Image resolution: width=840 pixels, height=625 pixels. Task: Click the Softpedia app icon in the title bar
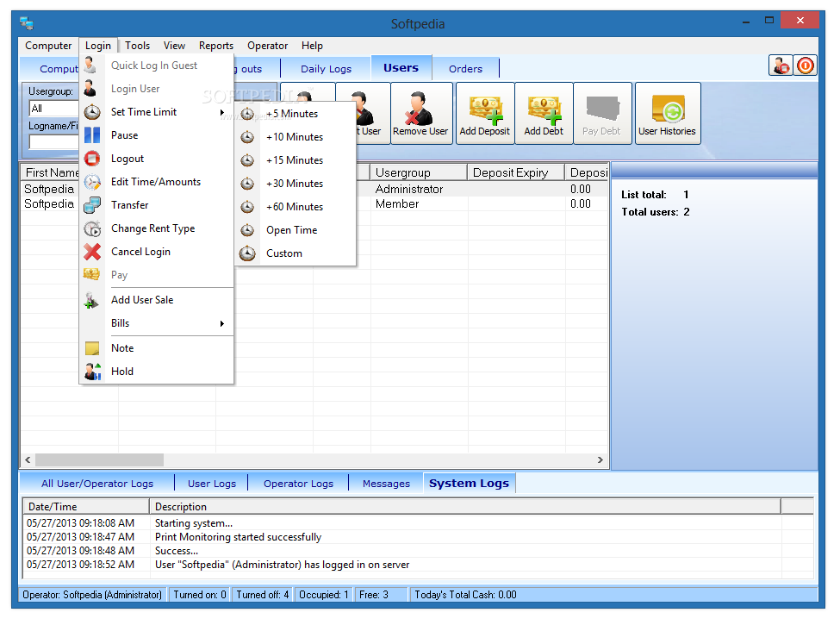(x=27, y=23)
